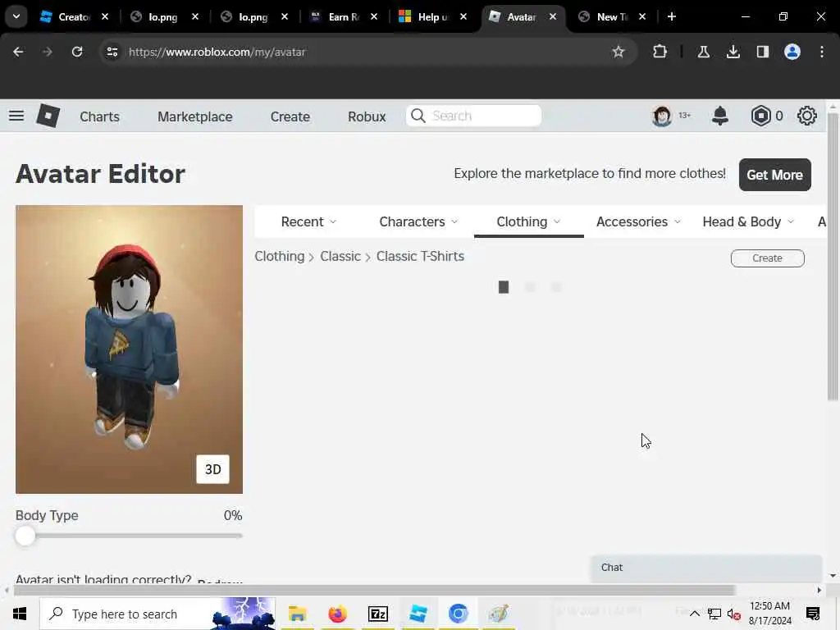Go back with browser back arrow

click(x=18, y=52)
